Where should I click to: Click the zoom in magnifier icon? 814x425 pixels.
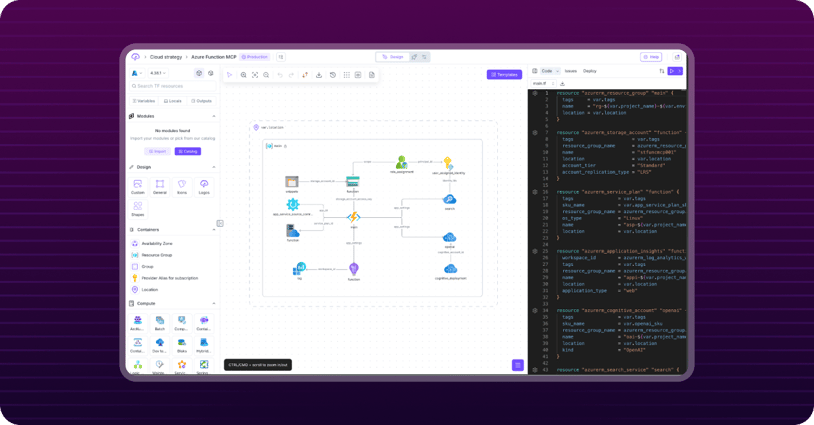coord(243,75)
